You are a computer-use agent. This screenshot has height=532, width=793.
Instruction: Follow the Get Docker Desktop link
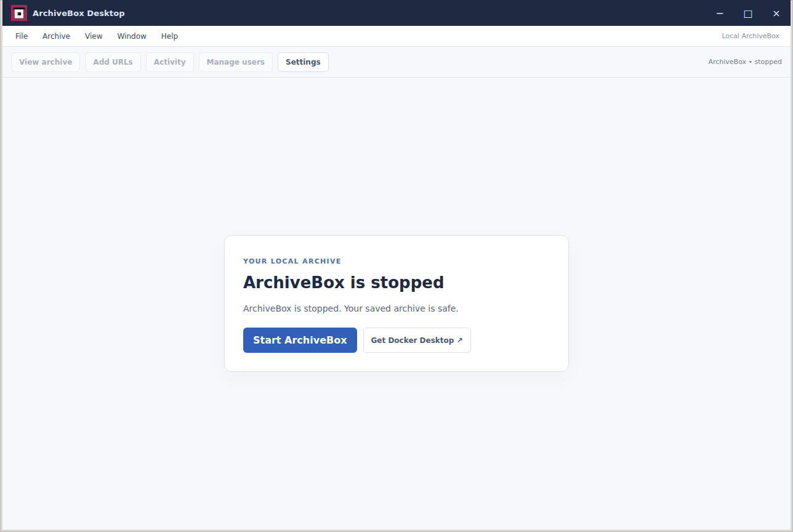(x=417, y=340)
